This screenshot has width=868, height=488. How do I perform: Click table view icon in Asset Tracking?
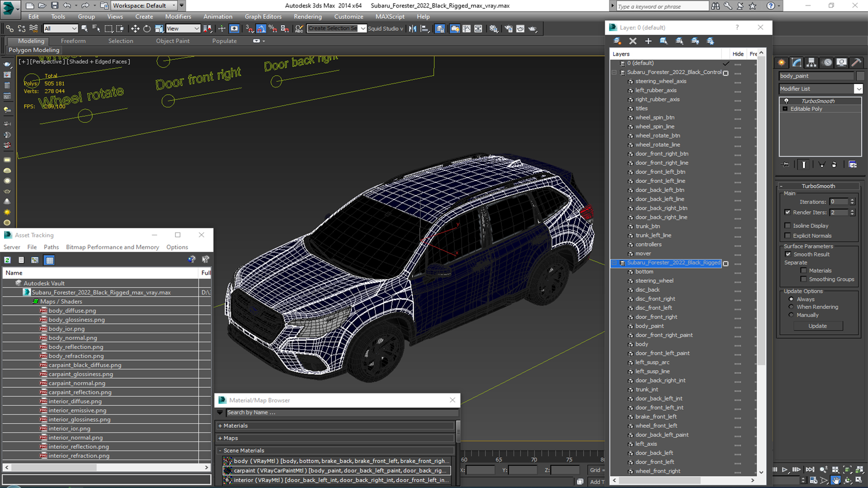[49, 260]
